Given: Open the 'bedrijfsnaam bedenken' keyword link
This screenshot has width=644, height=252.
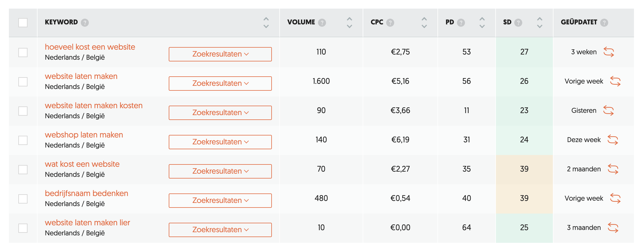Looking at the screenshot, I should point(87,193).
